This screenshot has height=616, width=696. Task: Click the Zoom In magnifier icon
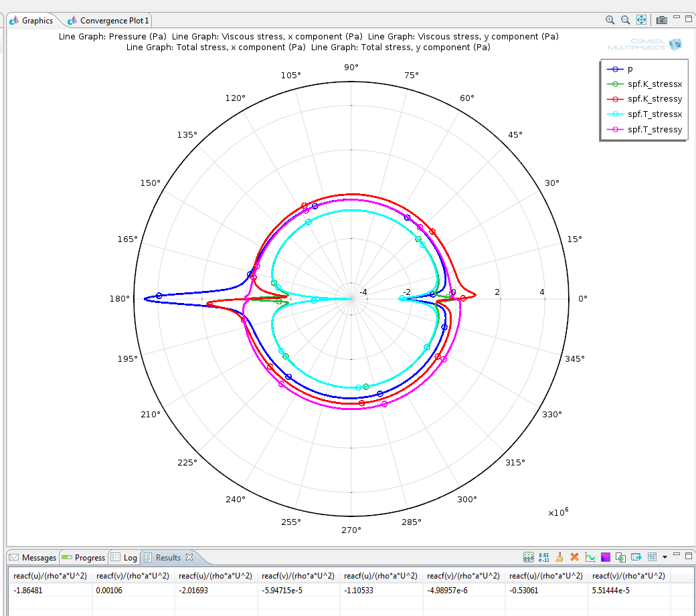pyautogui.click(x=610, y=20)
